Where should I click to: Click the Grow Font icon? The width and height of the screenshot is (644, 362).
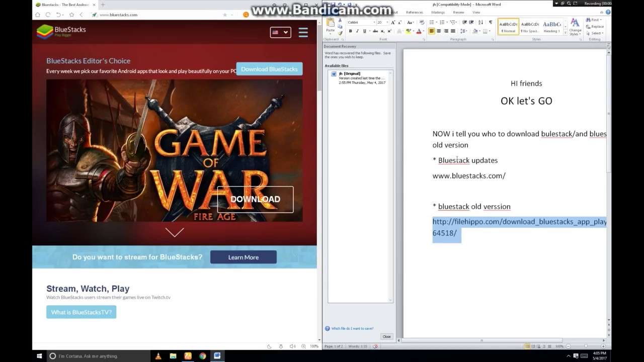[x=393, y=22]
